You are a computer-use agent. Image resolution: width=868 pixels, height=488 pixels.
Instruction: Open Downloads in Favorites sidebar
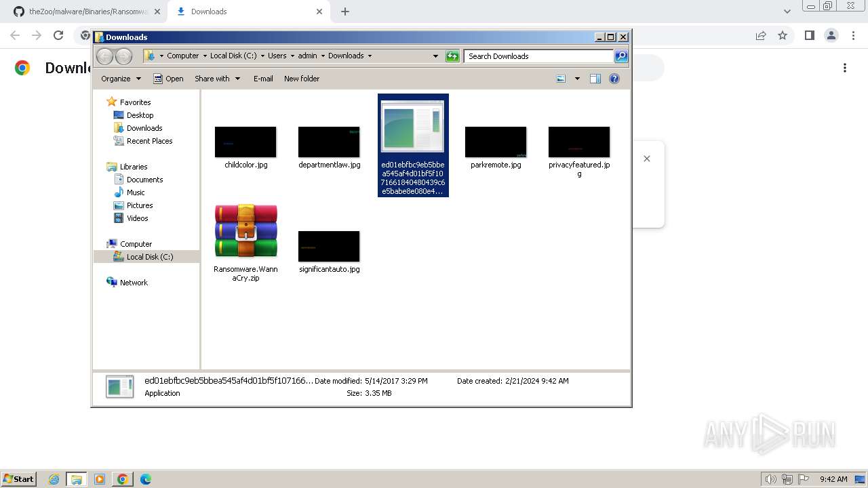pyautogui.click(x=144, y=128)
